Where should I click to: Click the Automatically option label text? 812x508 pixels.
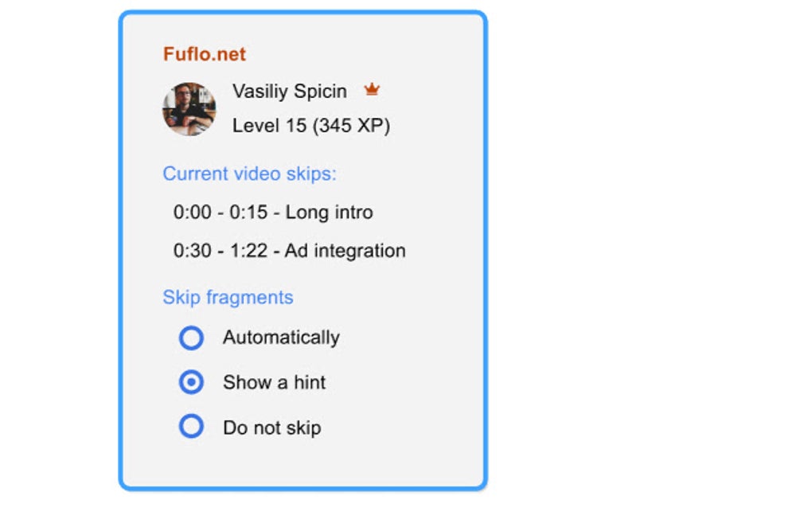(x=281, y=338)
